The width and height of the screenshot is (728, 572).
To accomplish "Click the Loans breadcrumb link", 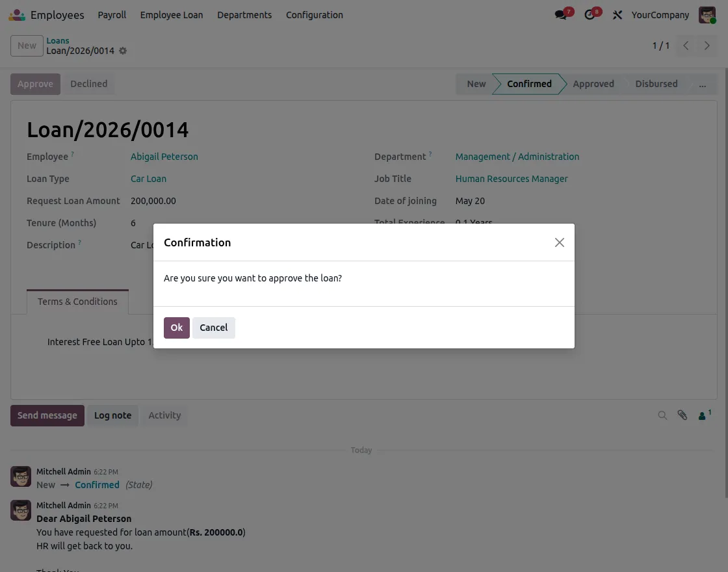I will (x=58, y=40).
